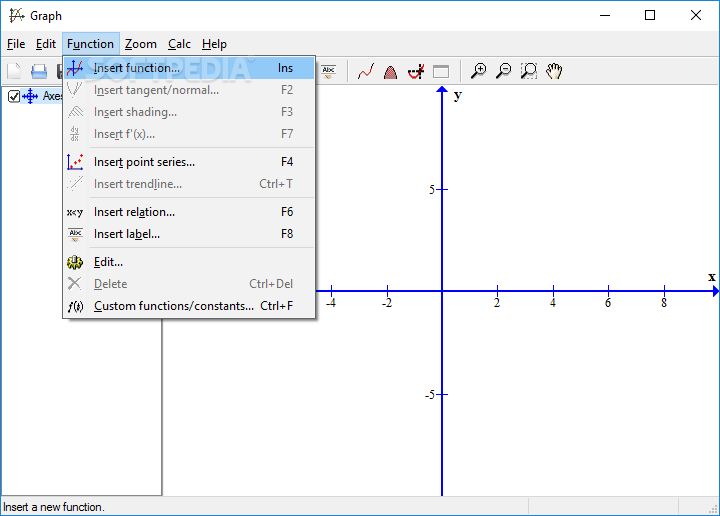
Task: Open the File menu
Action: (x=16, y=44)
